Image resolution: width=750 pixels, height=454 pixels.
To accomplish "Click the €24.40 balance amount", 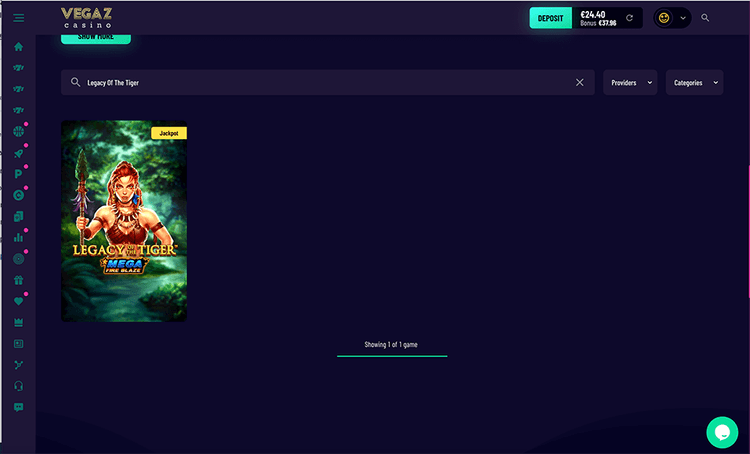I will click(x=593, y=14).
